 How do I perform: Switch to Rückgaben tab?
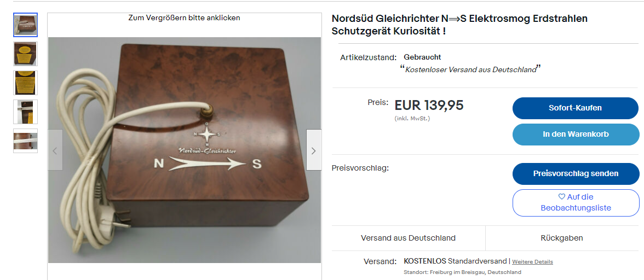562,238
